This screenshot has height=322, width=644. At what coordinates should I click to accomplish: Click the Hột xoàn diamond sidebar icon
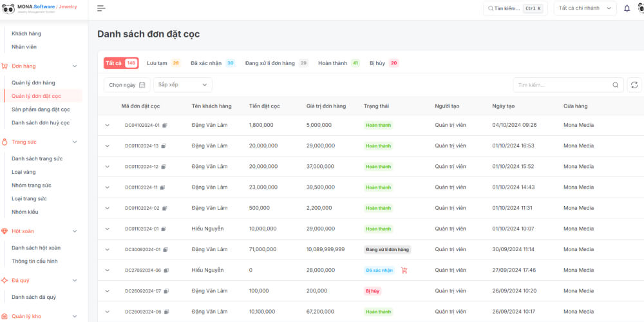coord(5,231)
